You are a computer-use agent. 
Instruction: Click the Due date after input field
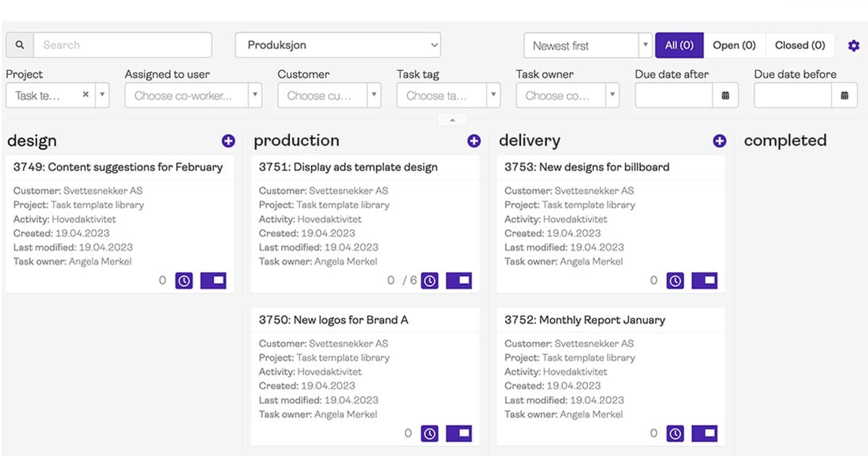coord(674,95)
